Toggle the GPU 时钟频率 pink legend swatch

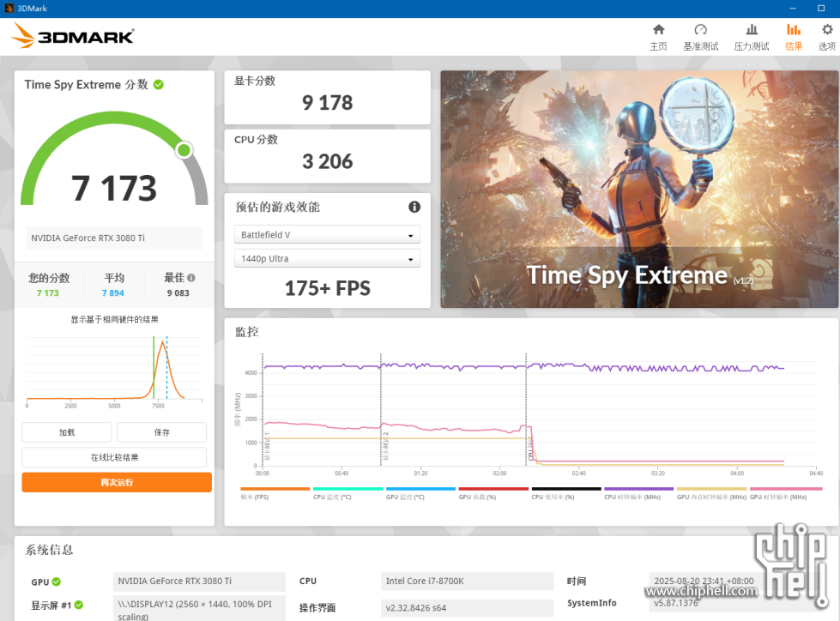785,489
